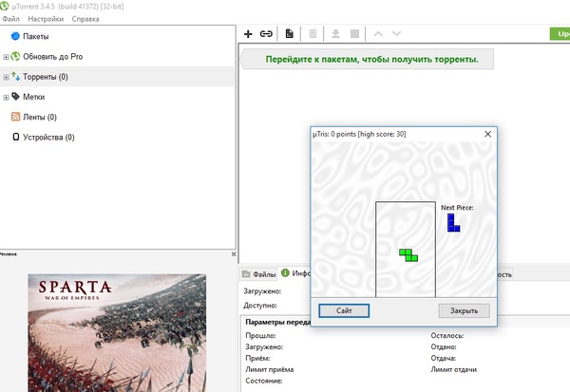Open the Настройки menu
The width and height of the screenshot is (570, 392).
coord(47,19)
